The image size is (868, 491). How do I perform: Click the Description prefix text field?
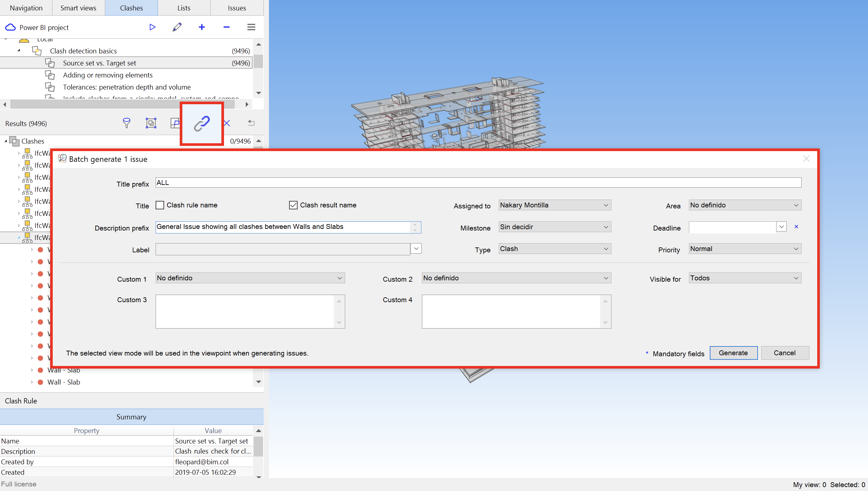click(x=283, y=227)
